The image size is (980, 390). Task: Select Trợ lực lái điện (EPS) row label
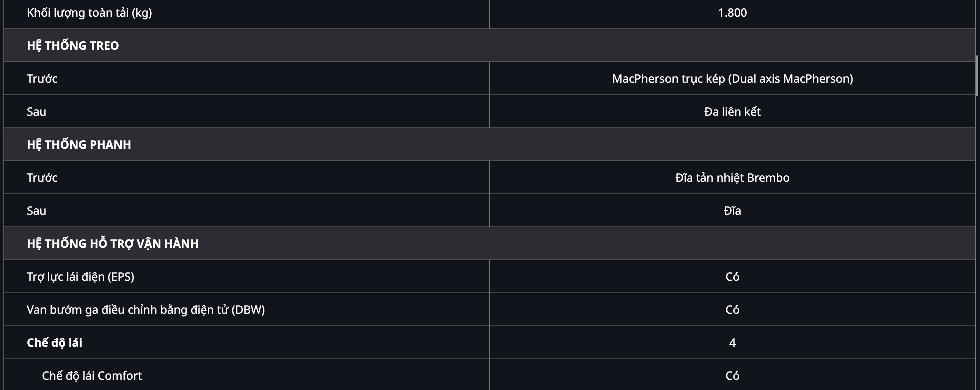(x=80, y=277)
